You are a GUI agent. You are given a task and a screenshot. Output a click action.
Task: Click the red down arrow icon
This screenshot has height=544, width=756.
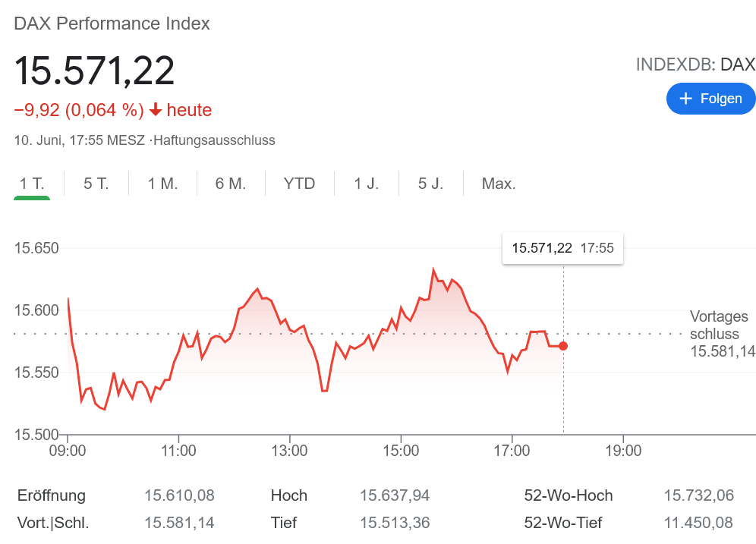(x=156, y=110)
